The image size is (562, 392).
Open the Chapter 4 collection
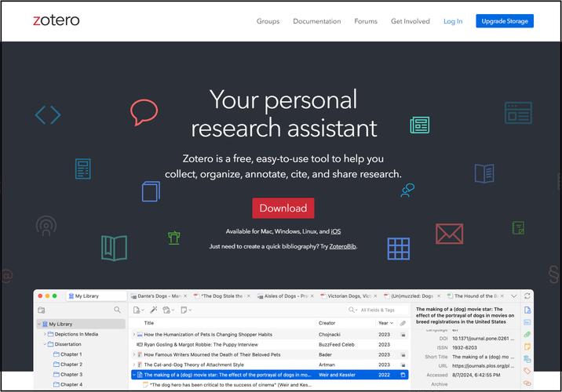pos(68,384)
